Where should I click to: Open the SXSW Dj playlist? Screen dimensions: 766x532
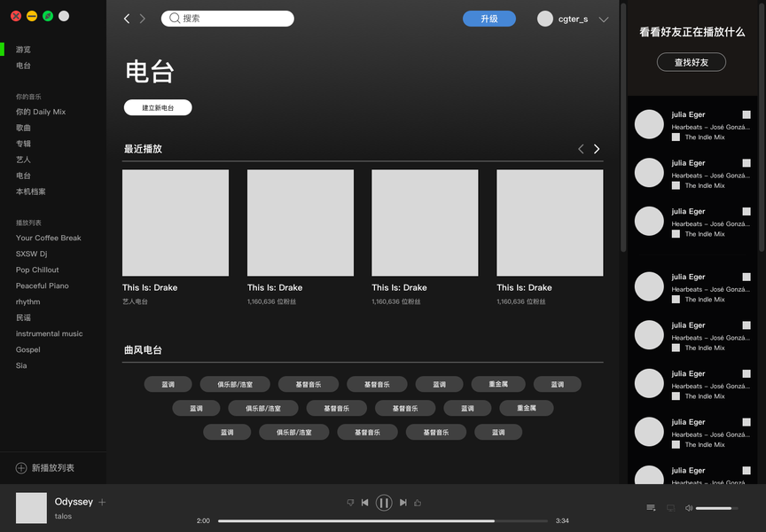pos(31,254)
